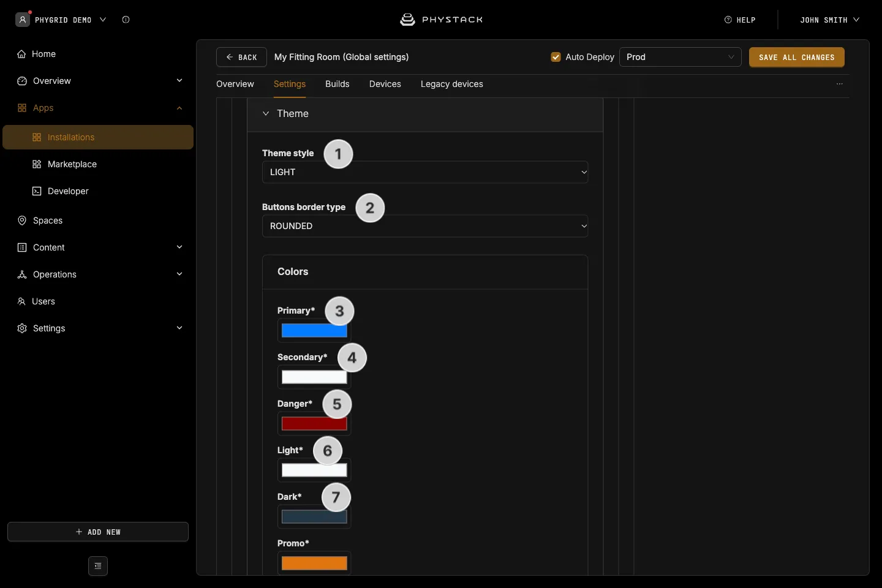Screen dimensions: 882x588
Task: Click the Users icon in the sidebar
Action: [21, 301]
